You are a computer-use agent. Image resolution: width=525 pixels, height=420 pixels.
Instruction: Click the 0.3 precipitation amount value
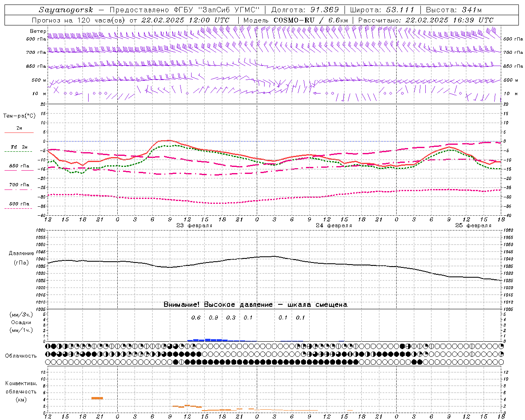pyautogui.click(x=231, y=318)
